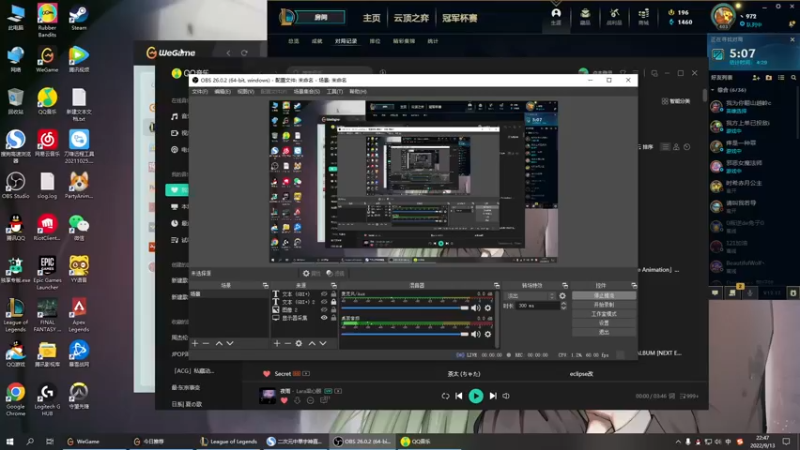This screenshot has height=450, width=800.
Task: Pop out the 场景 Scenes dock panel
Action: point(265,285)
